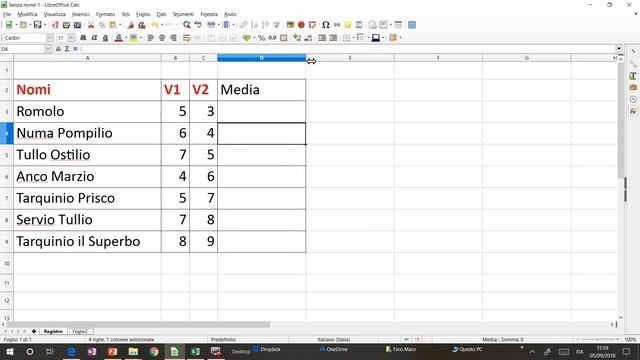
Task: Apply 0.0 number format icon
Action: [272, 38]
